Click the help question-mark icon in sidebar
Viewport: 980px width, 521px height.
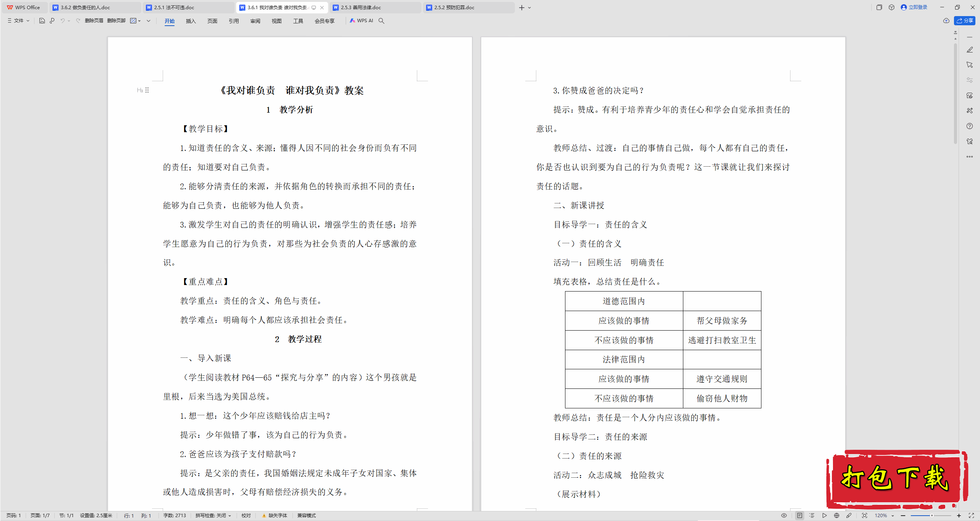click(x=970, y=126)
